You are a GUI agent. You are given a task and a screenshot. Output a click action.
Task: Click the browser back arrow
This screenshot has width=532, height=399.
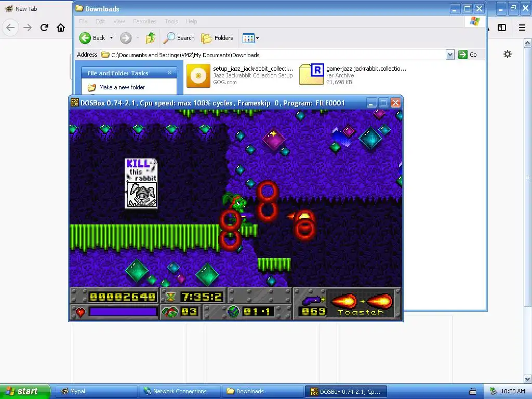[x=10, y=28]
